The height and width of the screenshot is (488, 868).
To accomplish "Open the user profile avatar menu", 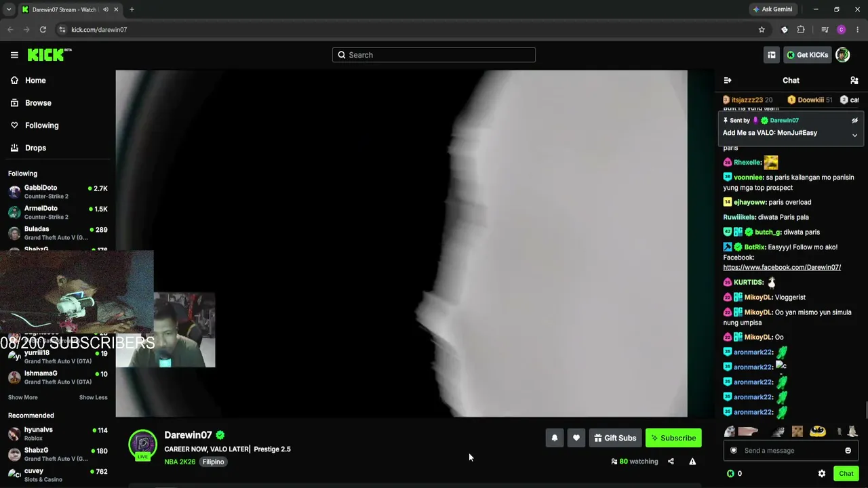I will coord(842,55).
